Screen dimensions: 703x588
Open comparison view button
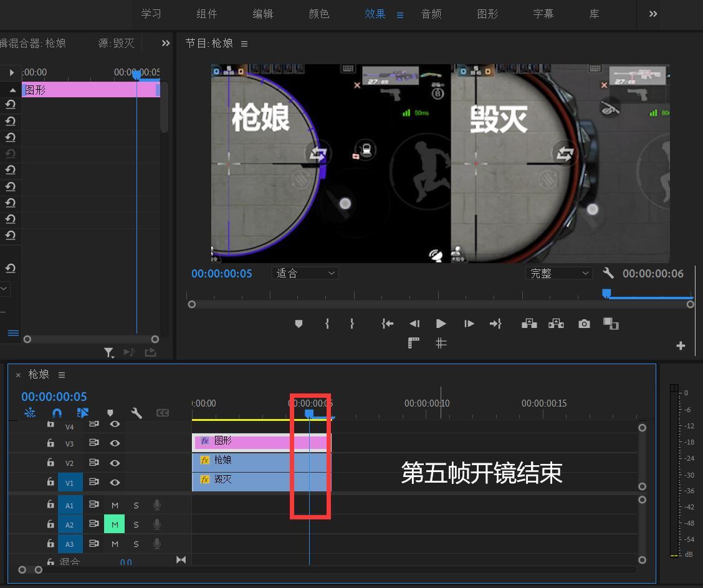611,324
